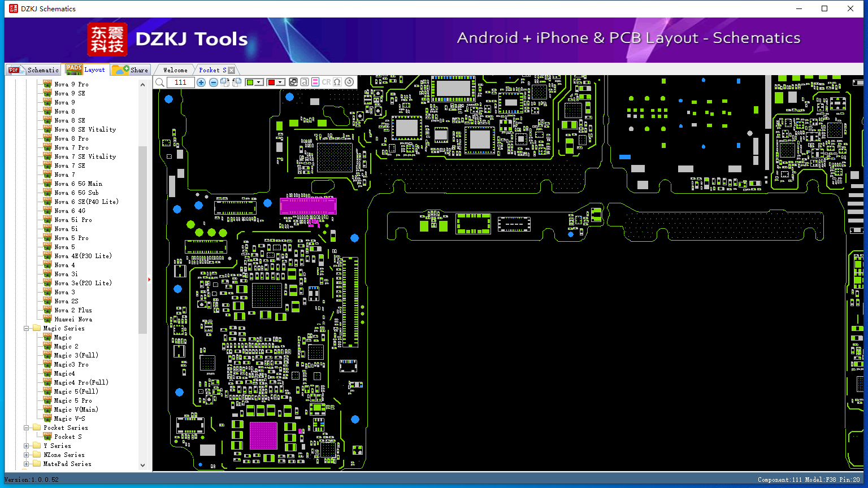Image resolution: width=868 pixels, height=488 pixels.
Task: Open Nova 9 SE layout in tree
Action: coord(70,93)
